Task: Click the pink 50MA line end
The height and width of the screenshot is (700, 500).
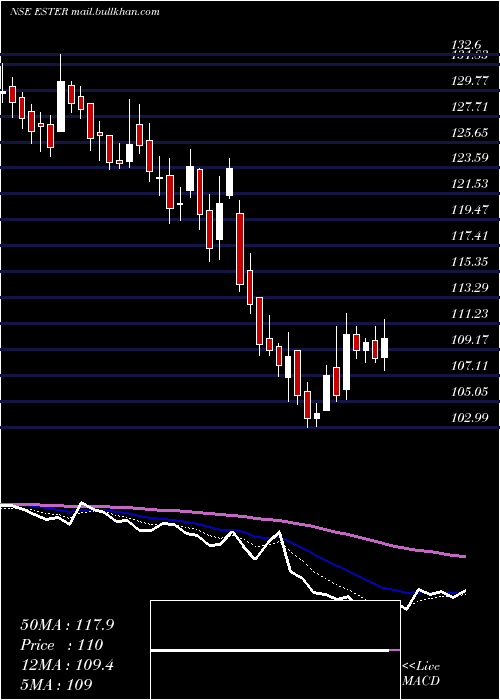Action: [464, 556]
